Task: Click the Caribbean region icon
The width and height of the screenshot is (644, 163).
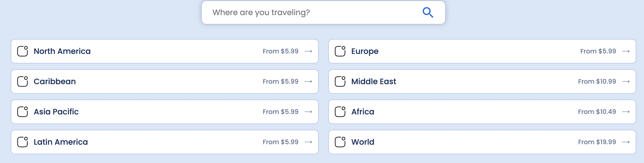Action: pos(22,81)
